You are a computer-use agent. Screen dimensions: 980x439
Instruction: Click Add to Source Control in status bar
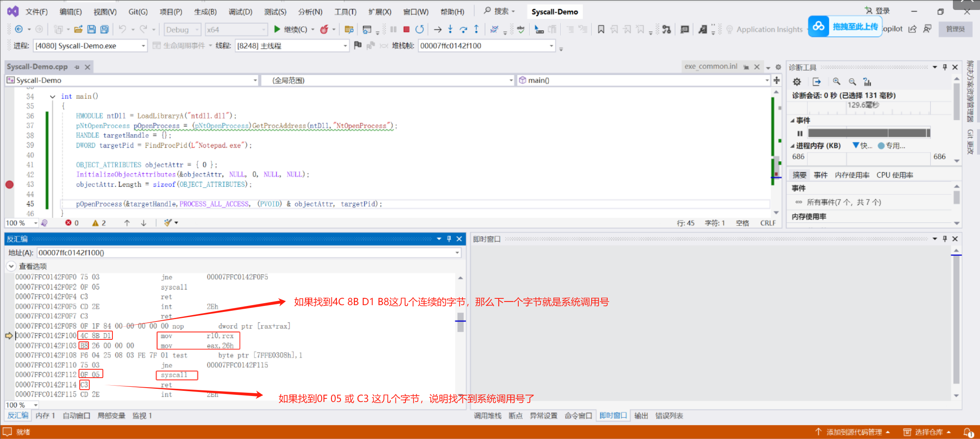pos(852,432)
